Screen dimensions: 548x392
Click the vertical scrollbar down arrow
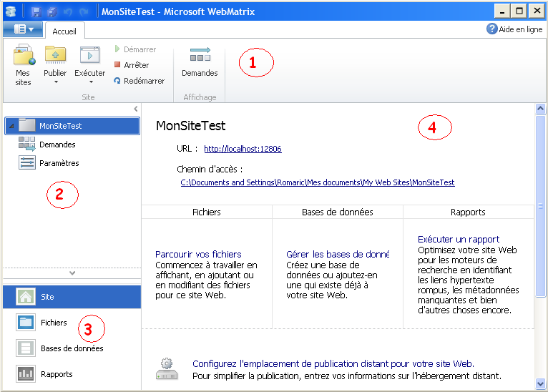[x=541, y=384]
